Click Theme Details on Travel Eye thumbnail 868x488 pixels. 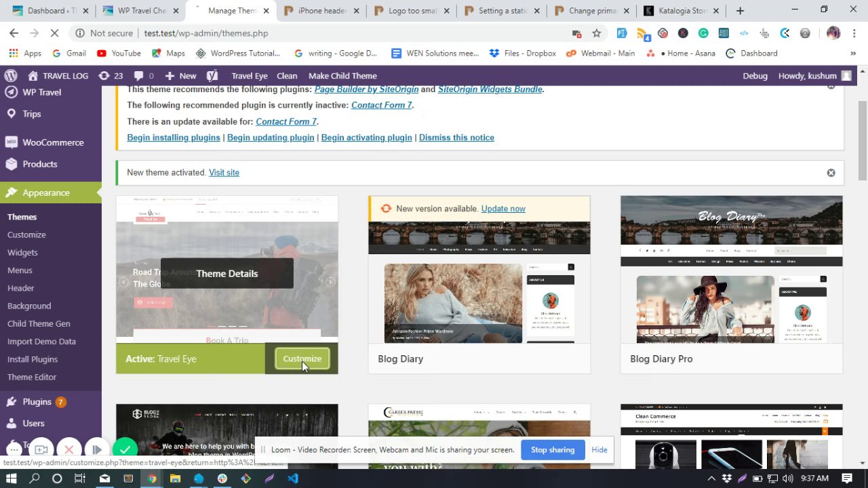point(227,273)
